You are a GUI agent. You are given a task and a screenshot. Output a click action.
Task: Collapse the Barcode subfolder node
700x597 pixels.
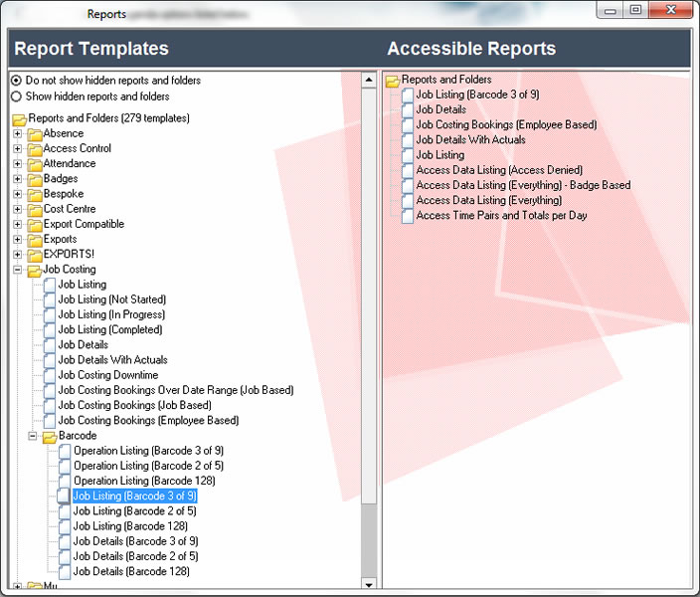point(32,436)
